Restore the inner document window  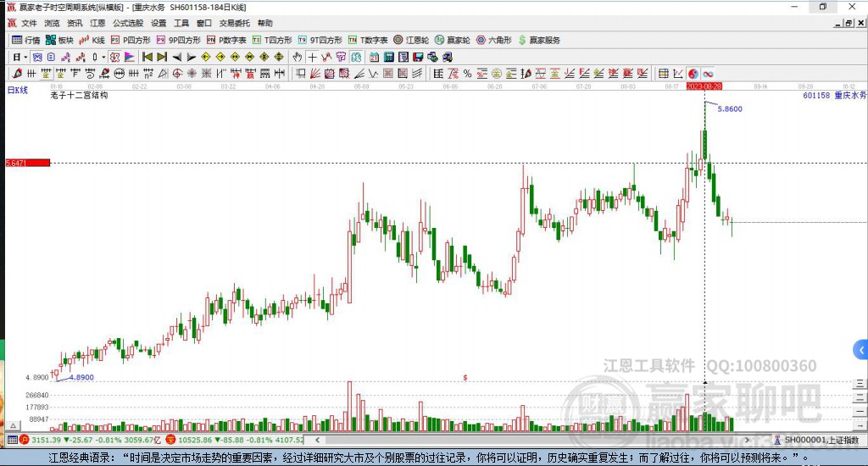pyautogui.click(x=849, y=23)
